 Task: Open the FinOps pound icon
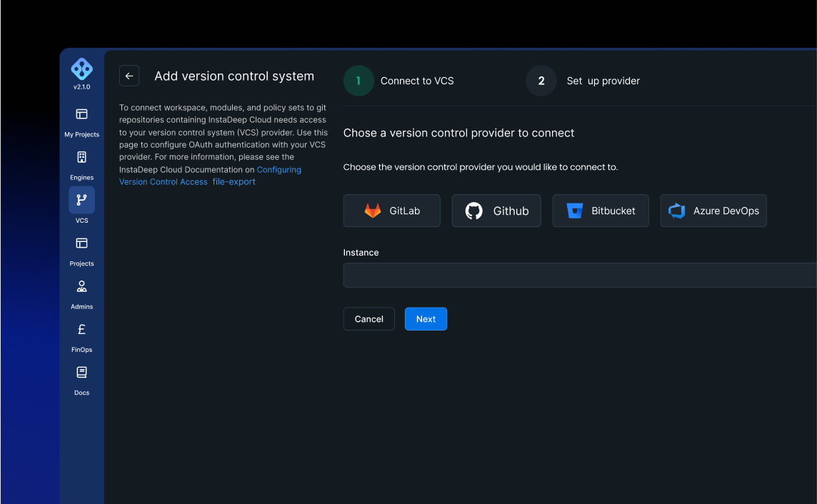pos(82,330)
